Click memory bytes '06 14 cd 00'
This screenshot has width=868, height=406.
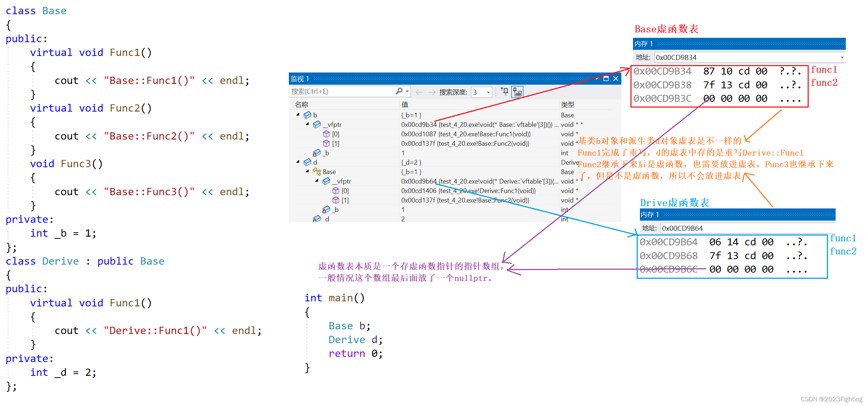pos(741,242)
